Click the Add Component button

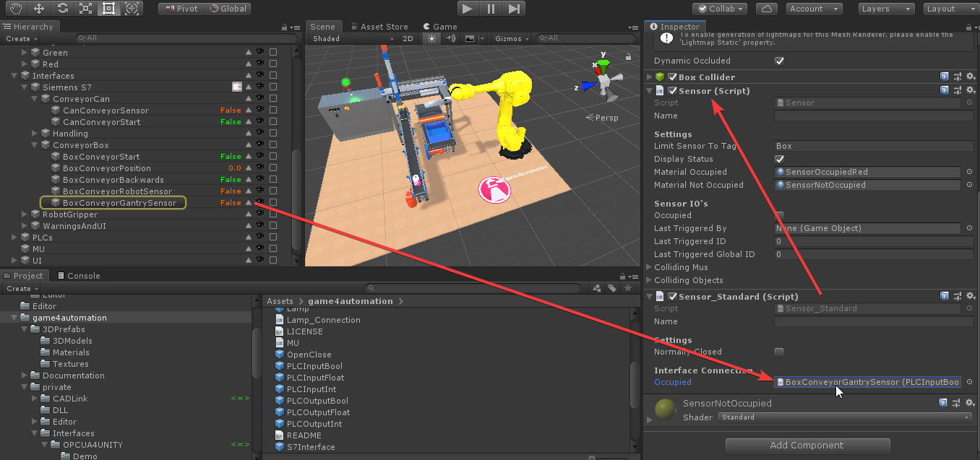[x=806, y=445]
